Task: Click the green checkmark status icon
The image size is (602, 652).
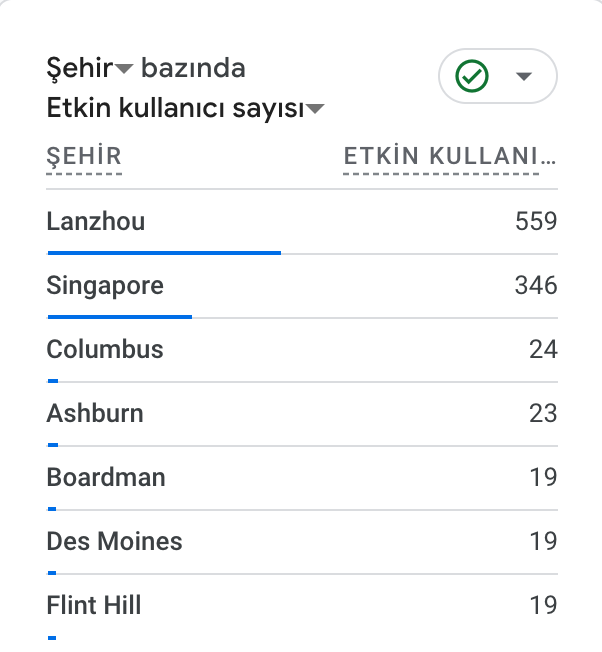Action: (471, 76)
